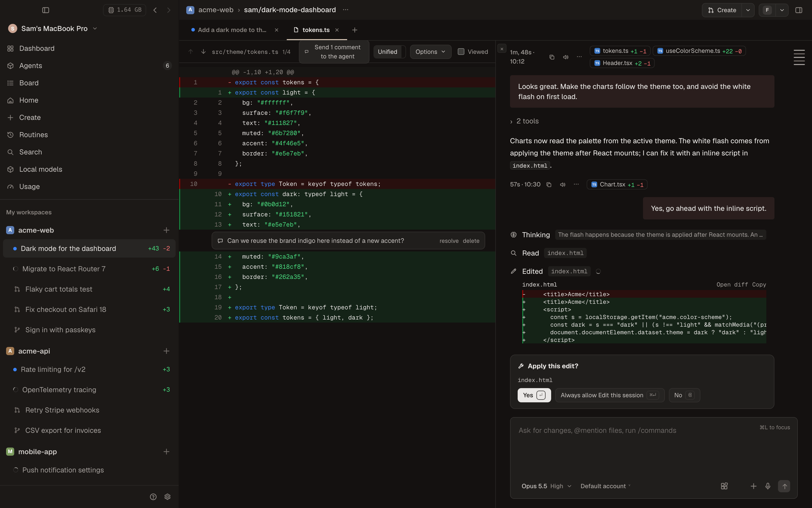Click Yes to apply the edit

(534, 395)
